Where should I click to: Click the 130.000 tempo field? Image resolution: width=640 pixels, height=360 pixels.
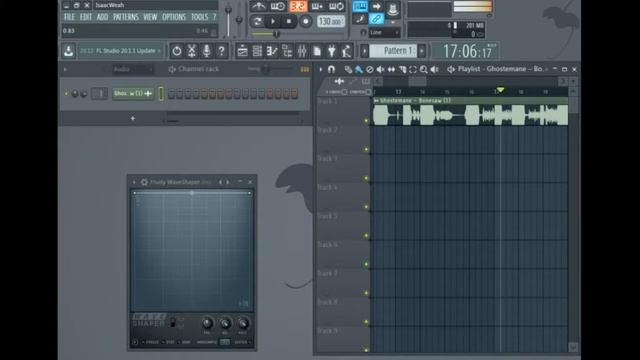pyautogui.click(x=331, y=21)
